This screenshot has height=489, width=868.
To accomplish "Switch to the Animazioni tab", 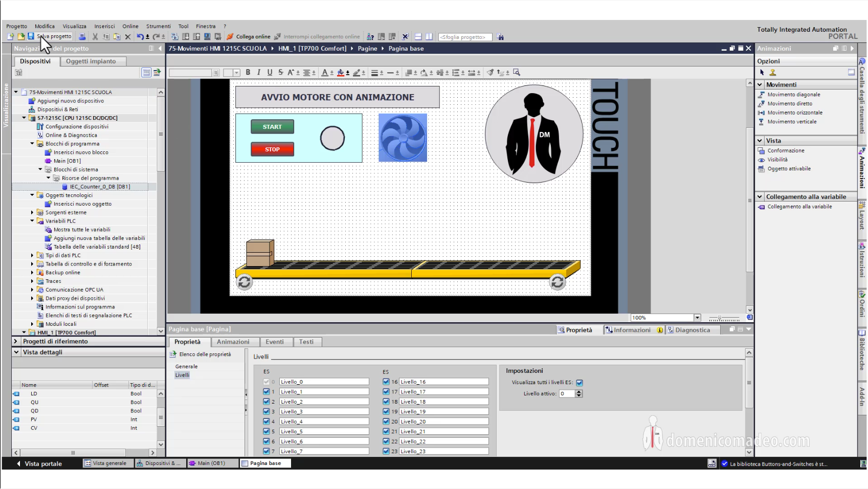I will 234,342.
